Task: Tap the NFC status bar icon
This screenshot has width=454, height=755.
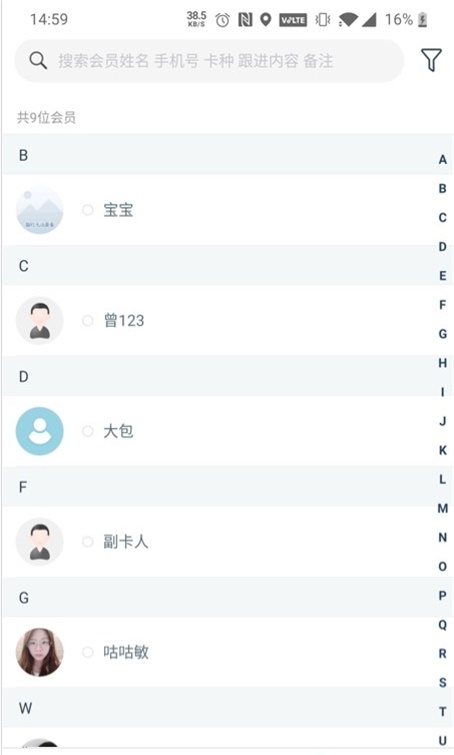Action: point(245,20)
